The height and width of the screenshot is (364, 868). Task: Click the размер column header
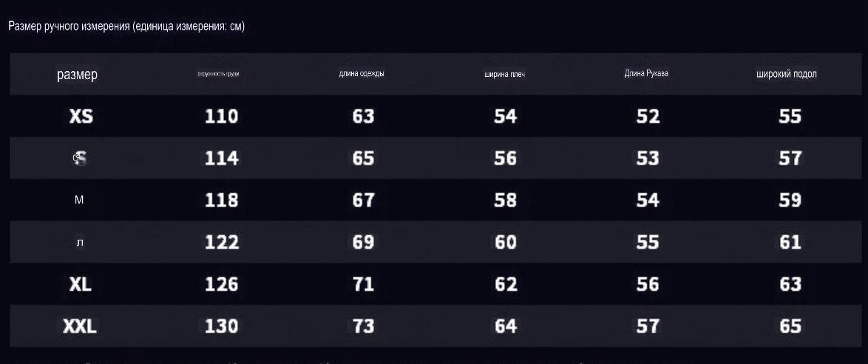tap(77, 75)
